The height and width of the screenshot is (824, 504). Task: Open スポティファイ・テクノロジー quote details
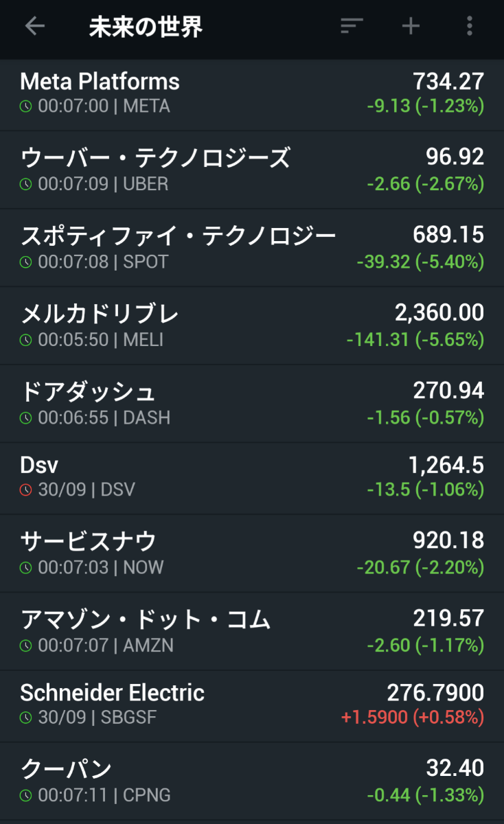(x=178, y=236)
